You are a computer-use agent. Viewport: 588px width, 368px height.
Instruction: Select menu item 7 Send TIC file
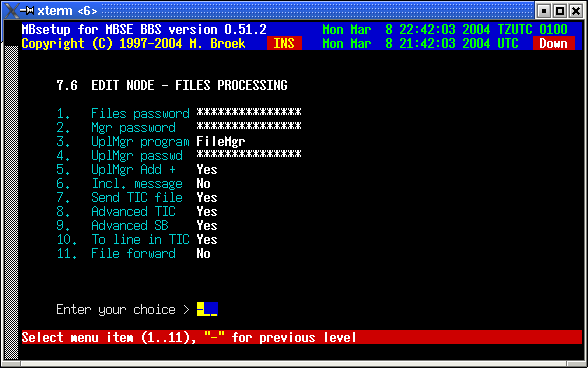[x=120, y=198]
